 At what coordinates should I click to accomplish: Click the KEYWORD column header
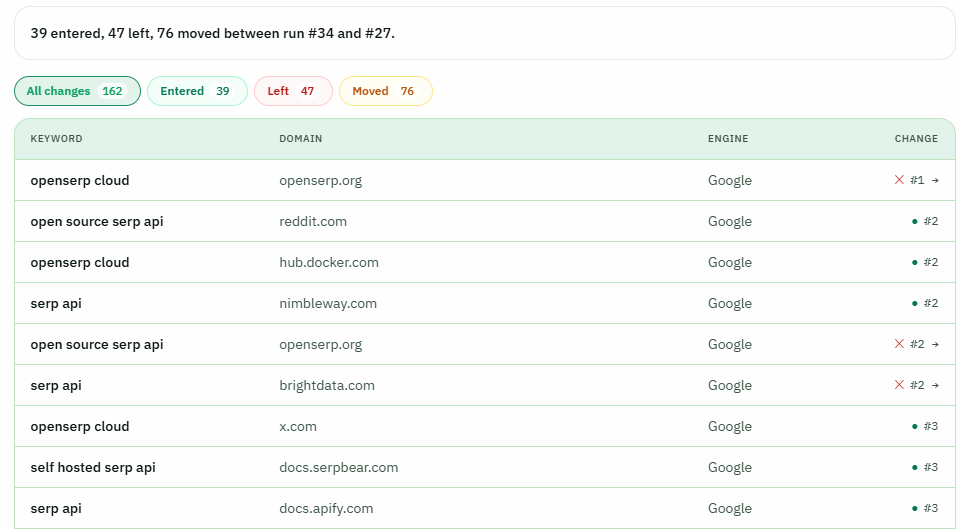click(56, 139)
